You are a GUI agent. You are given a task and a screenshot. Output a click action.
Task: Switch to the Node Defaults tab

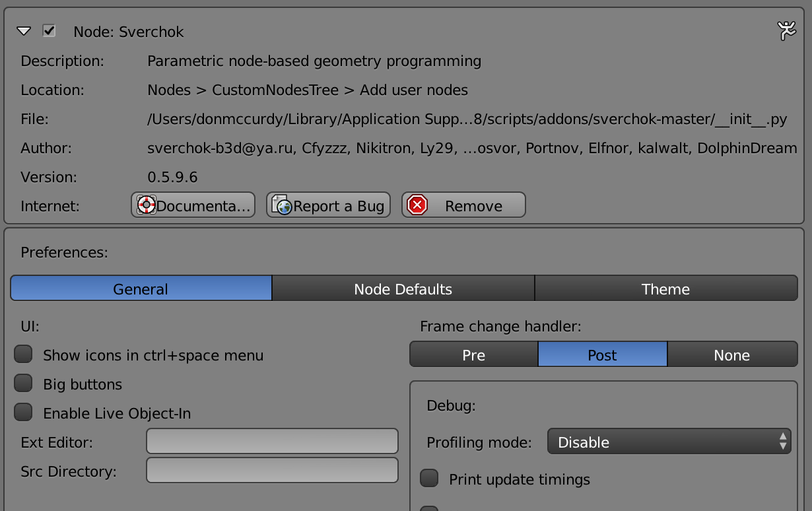point(403,289)
